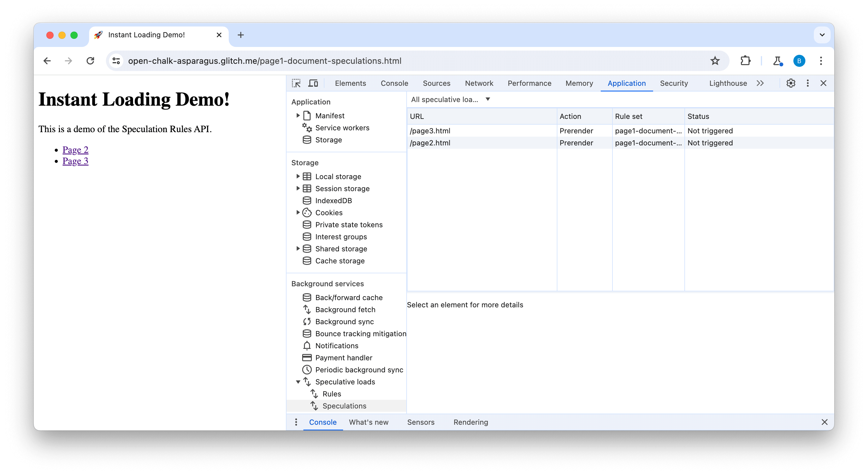This screenshot has width=868, height=475.
Task: Click the Page 2 link
Action: tap(76, 150)
